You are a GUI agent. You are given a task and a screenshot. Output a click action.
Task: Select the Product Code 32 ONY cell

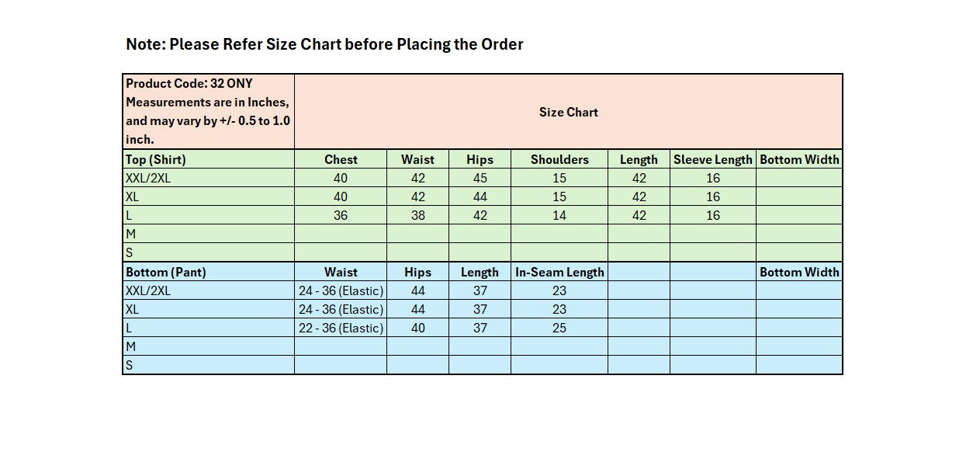[x=209, y=111]
